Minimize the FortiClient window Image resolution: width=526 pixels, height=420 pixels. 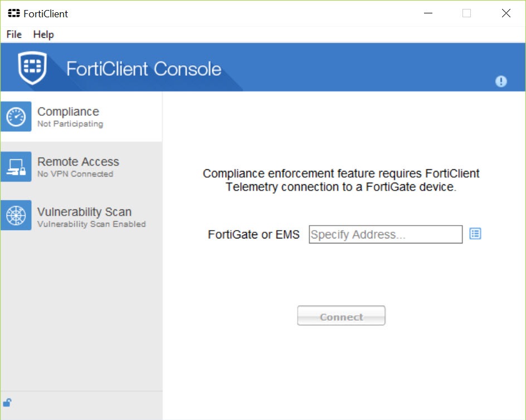pyautogui.click(x=428, y=13)
